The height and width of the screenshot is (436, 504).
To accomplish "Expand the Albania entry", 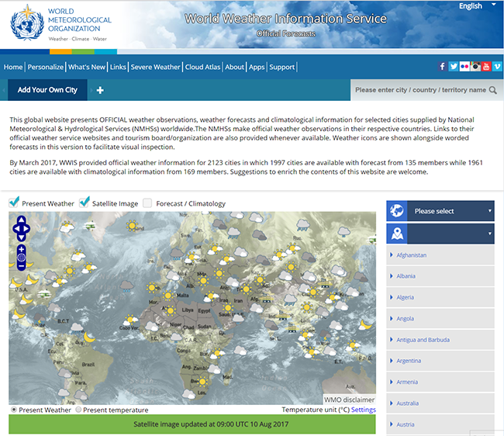I will pyautogui.click(x=440, y=276).
